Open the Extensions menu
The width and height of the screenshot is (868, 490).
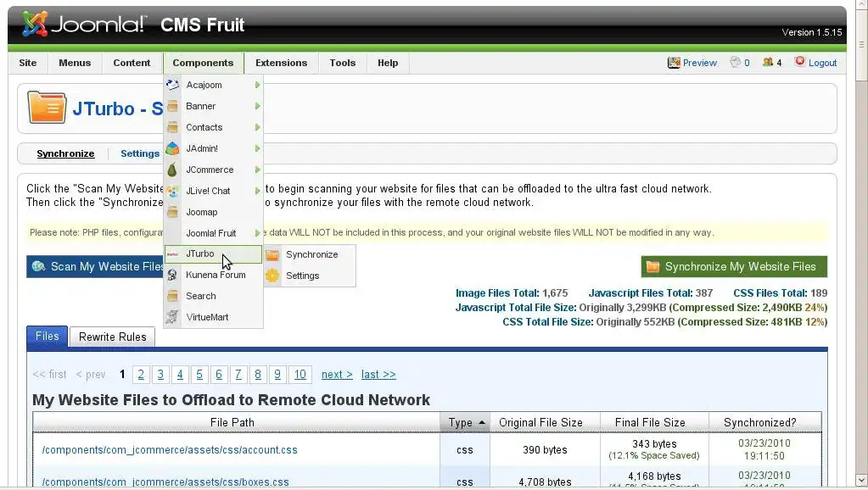coord(281,63)
